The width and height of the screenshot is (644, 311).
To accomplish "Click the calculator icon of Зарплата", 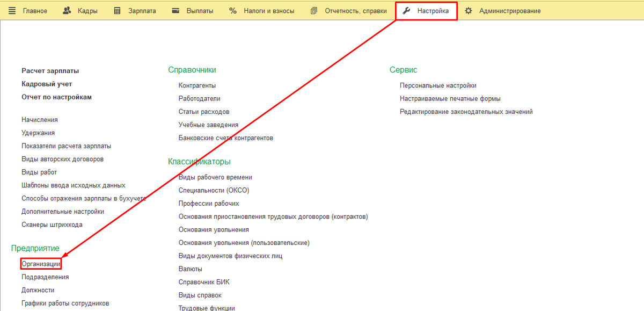I will (x=117, y=11).
